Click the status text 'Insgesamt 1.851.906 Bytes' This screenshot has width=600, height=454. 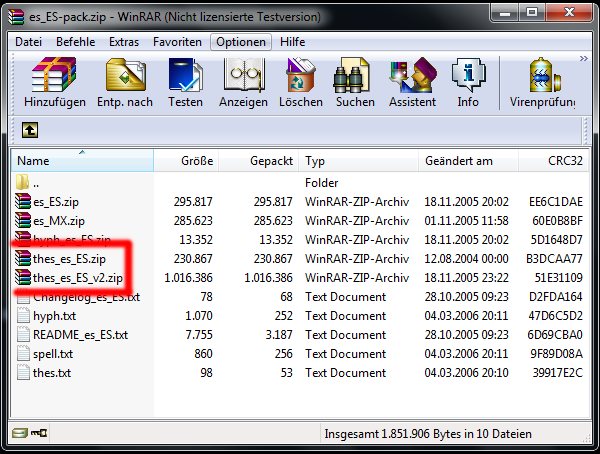coord(392,434)
